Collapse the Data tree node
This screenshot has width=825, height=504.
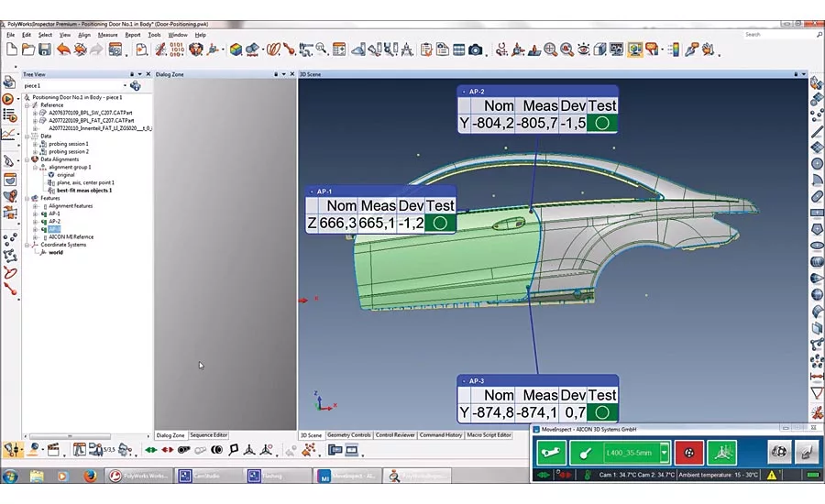(27, 137)
